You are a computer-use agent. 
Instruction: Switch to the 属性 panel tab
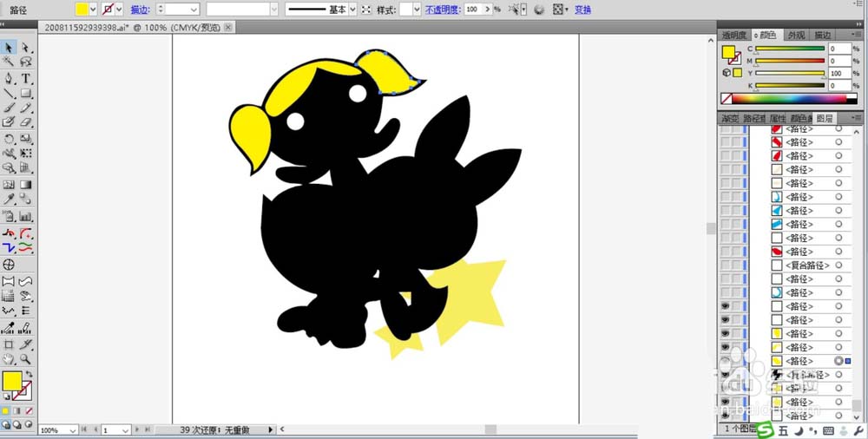coord(777,119)
